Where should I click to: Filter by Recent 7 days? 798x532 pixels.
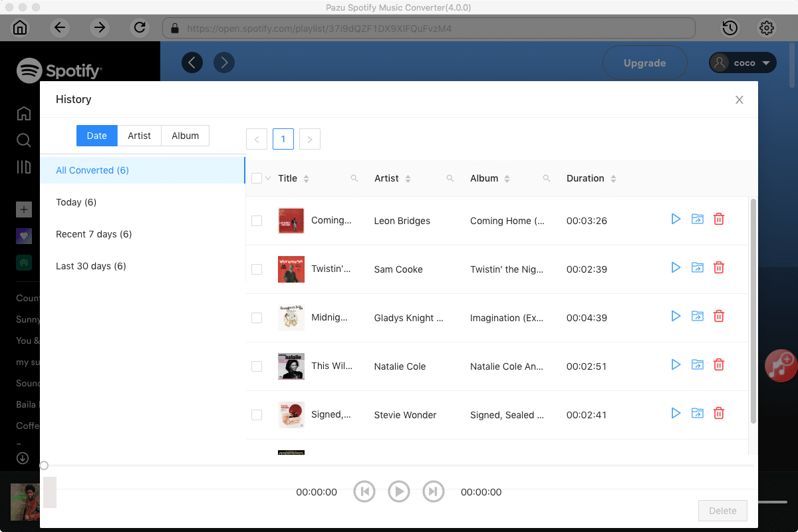point(94,234)
